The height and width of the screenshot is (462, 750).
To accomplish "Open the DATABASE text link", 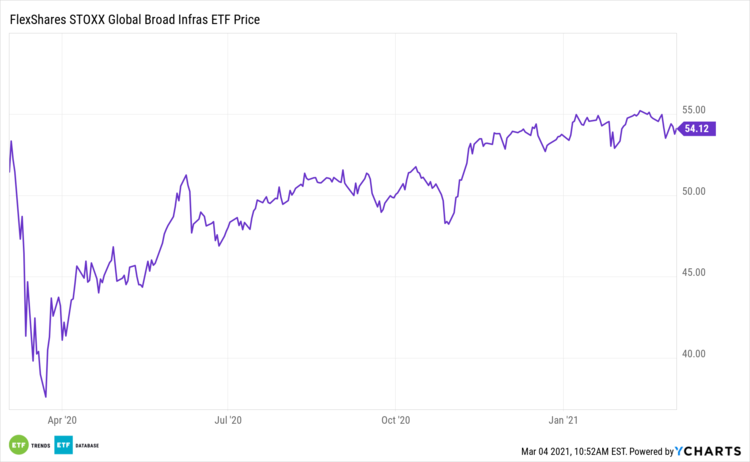I will [87, 446].
